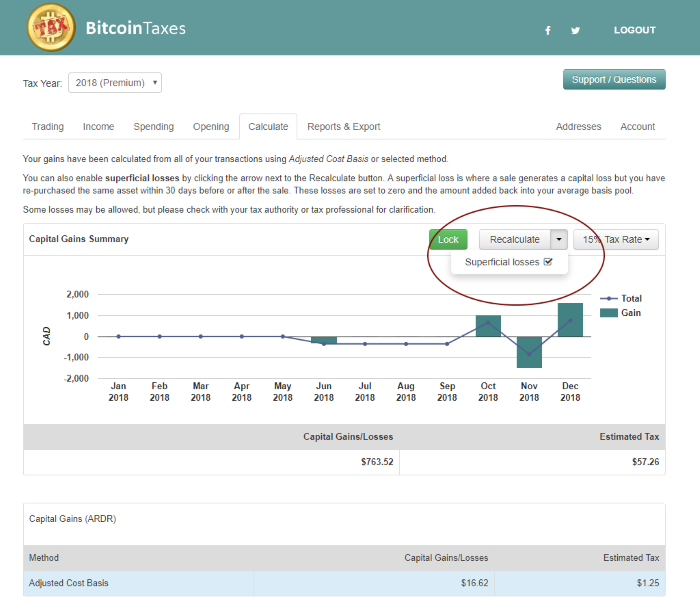Switch to the Trading tab

(48, 127)
